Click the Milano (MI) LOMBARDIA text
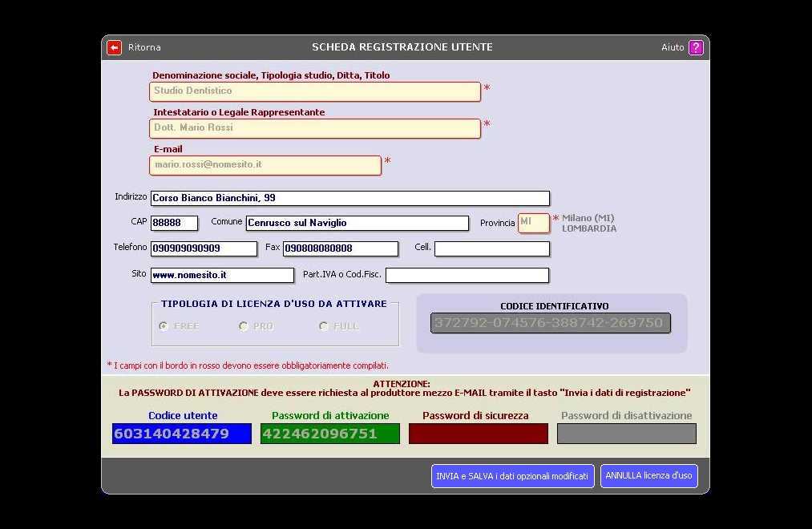Viewport: 812px width, 529px height. click(589, 224)
